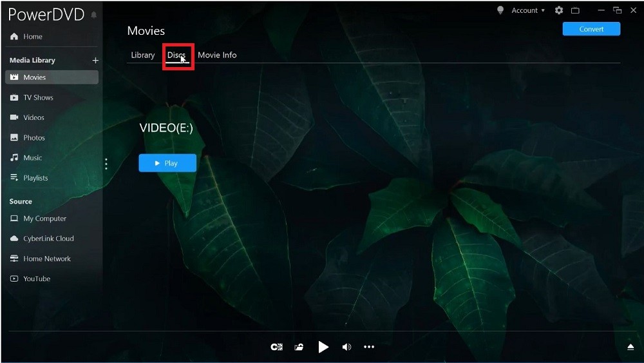
Task: Add media with the plus icon
Action: coord(95,61)
